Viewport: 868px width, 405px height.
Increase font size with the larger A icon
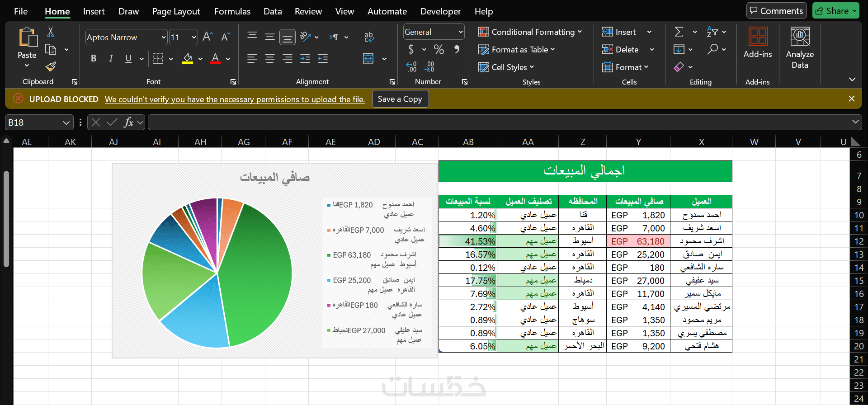click(208, 37)
